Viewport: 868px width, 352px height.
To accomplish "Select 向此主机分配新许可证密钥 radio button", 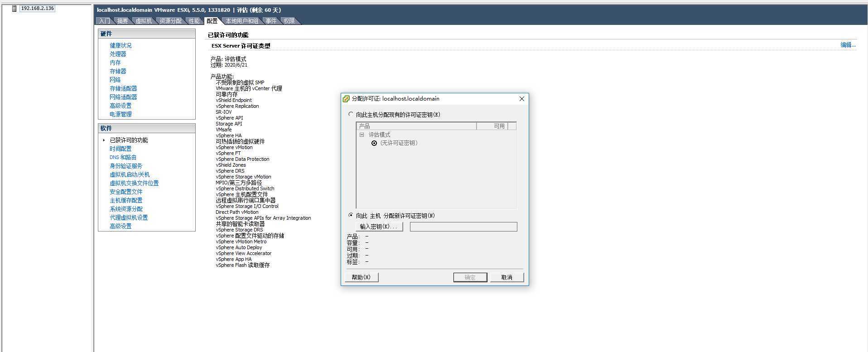I will 351,215.
